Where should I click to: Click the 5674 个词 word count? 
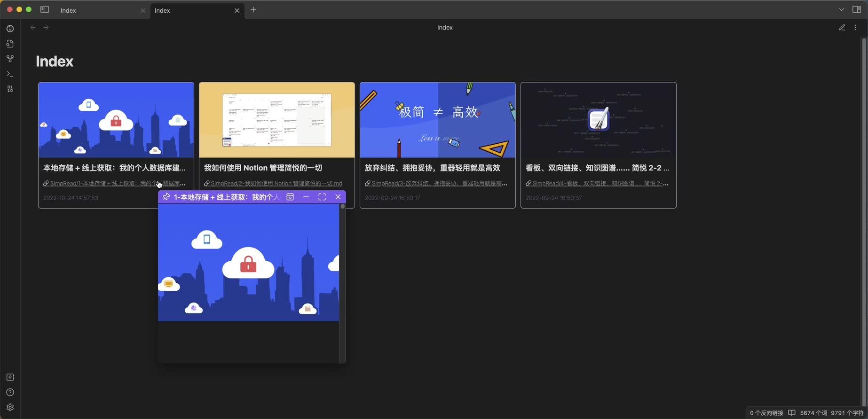pyautogui.click(x=813, y=413)
